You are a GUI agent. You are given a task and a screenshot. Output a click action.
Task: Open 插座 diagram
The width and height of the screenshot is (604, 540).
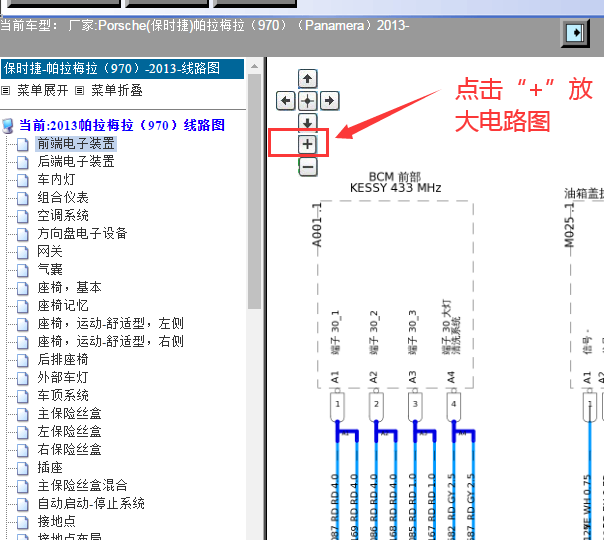[50, 468]
